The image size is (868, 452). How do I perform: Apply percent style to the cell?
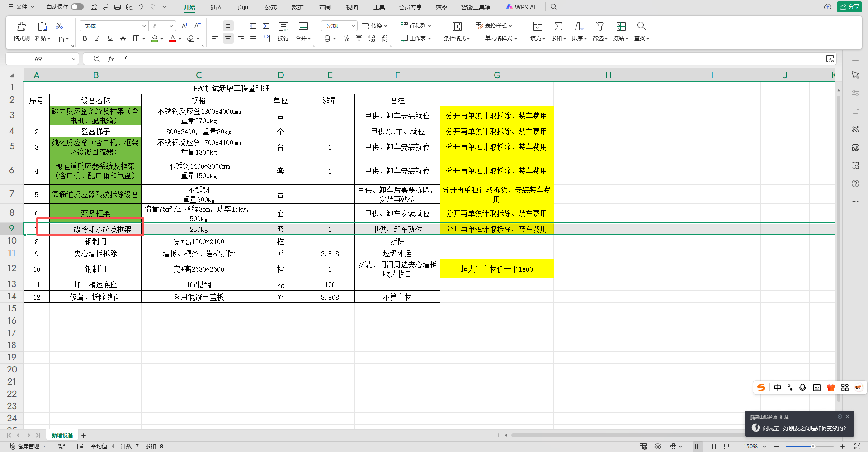(x=346, y=38)
